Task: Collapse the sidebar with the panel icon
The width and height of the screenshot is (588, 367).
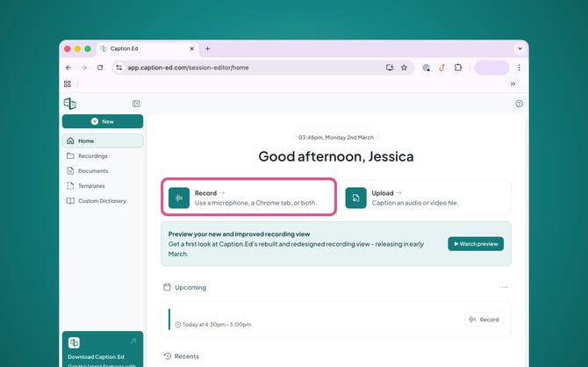Action: pos(136,104)
